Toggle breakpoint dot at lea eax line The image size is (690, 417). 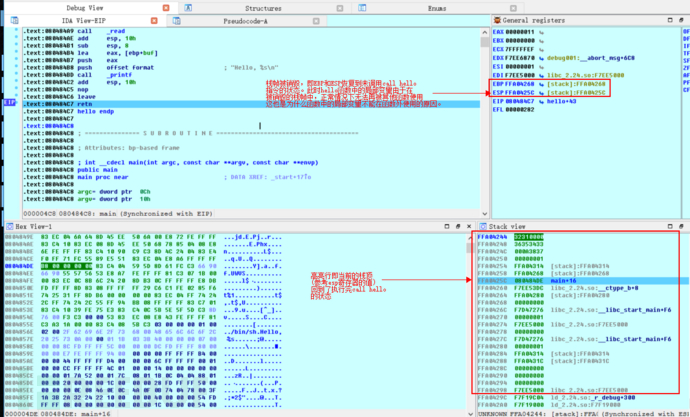pyautogui.click(x=16, y=53)
